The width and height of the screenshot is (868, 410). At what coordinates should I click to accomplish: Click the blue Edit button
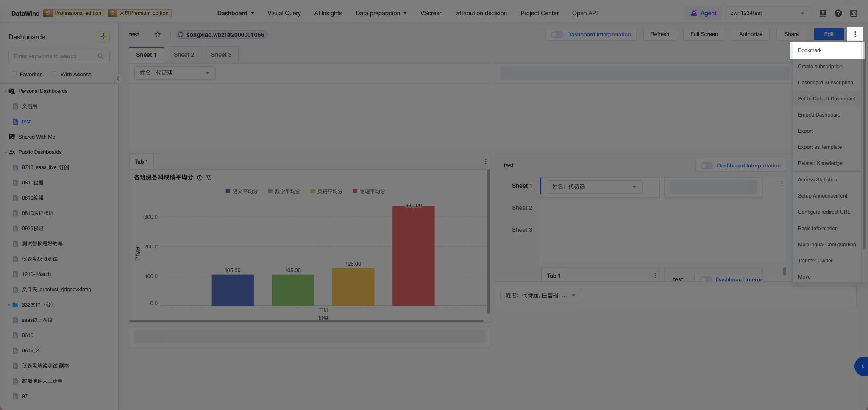click(x=829, y=34)
